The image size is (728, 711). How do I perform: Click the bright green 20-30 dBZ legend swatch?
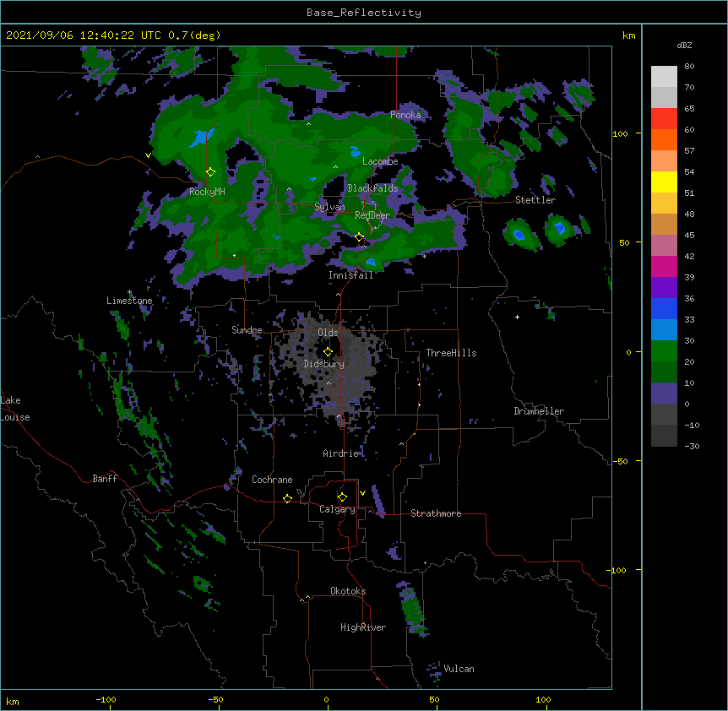[x=664, y=351]
